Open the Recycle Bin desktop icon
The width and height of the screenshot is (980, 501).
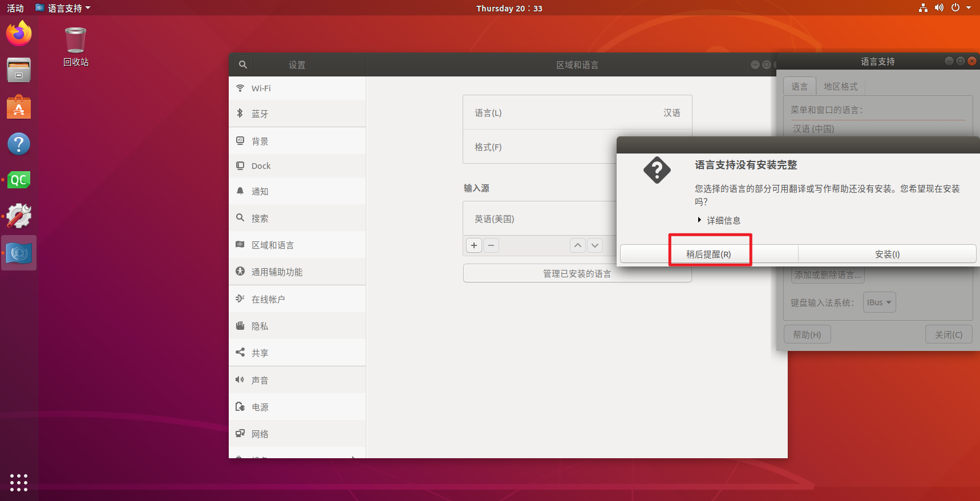click(76, 47)
